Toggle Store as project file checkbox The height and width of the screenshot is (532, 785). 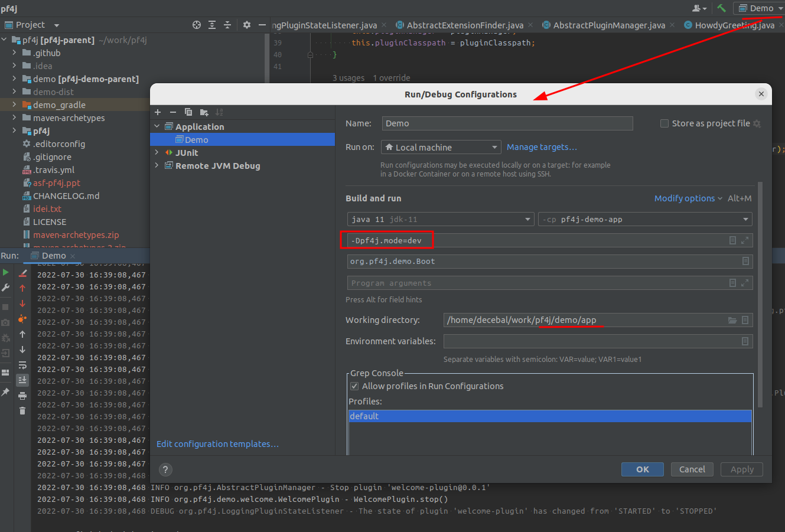point(665,123)
